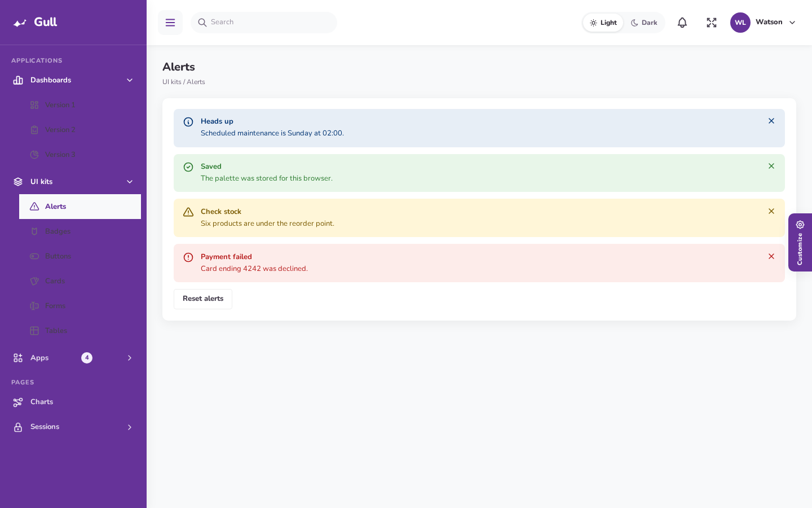Go to Buttons in UI kits
The height and width of the screenshot is (508, 812).
80,256
